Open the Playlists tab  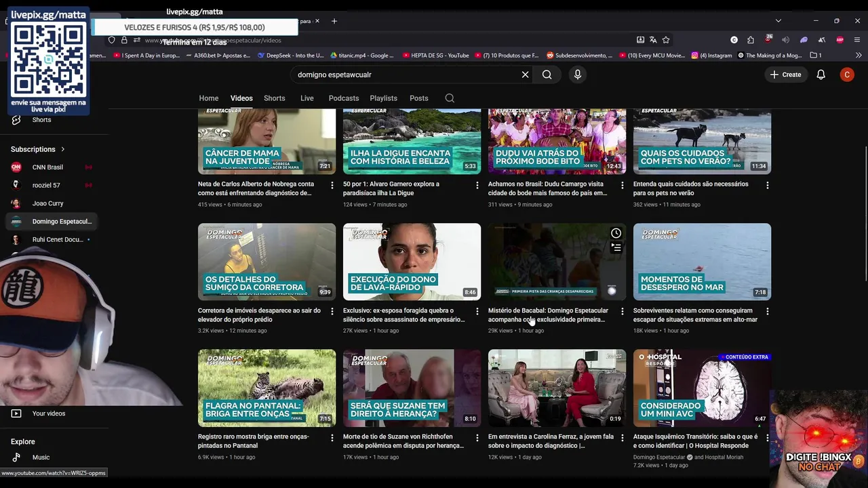(383, 98)
